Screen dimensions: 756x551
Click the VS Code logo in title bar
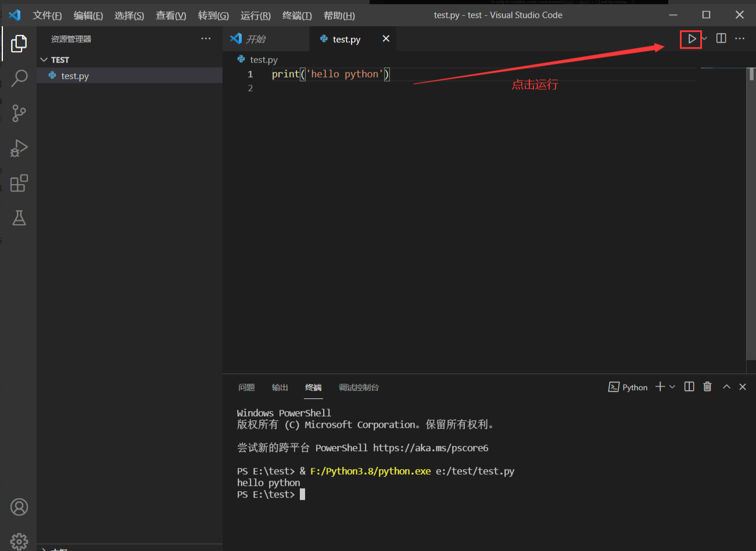15,15
